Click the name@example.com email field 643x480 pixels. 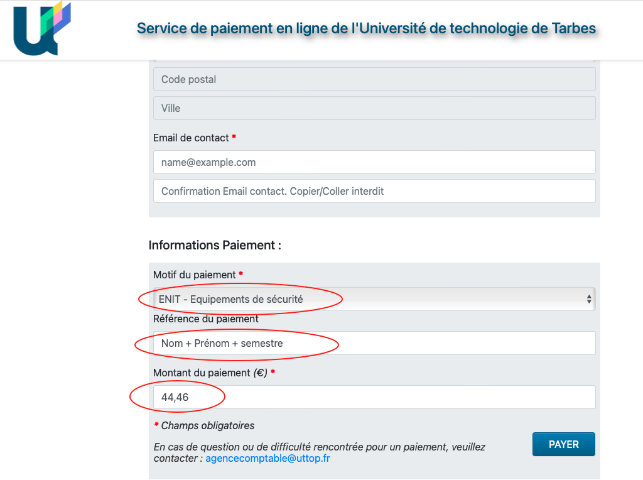(374, 162)
